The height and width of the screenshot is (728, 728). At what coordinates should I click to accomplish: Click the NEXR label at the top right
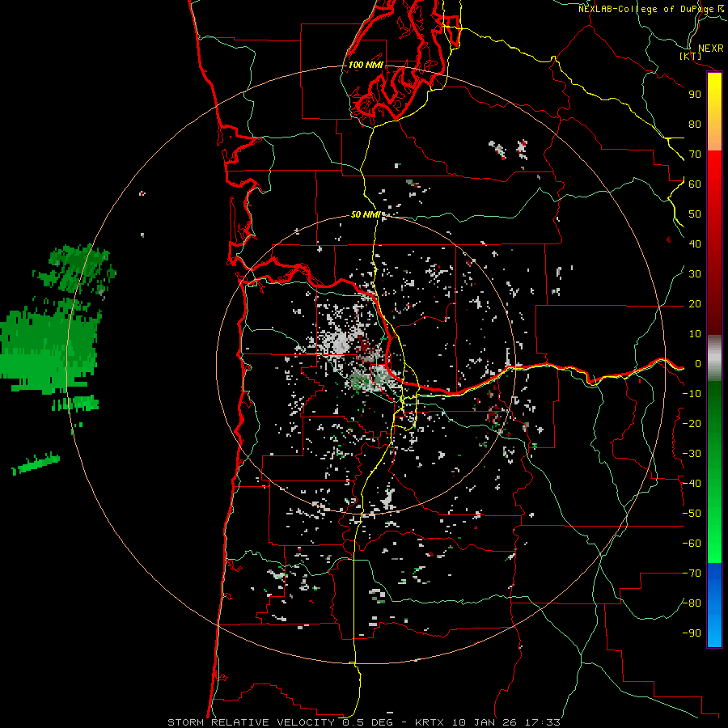[710, 49]
